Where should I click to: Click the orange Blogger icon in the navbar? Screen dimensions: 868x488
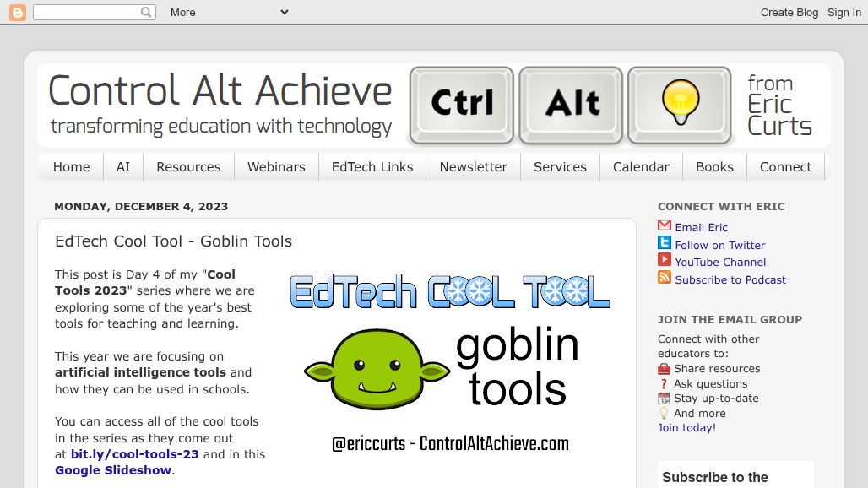coord(17,12)
